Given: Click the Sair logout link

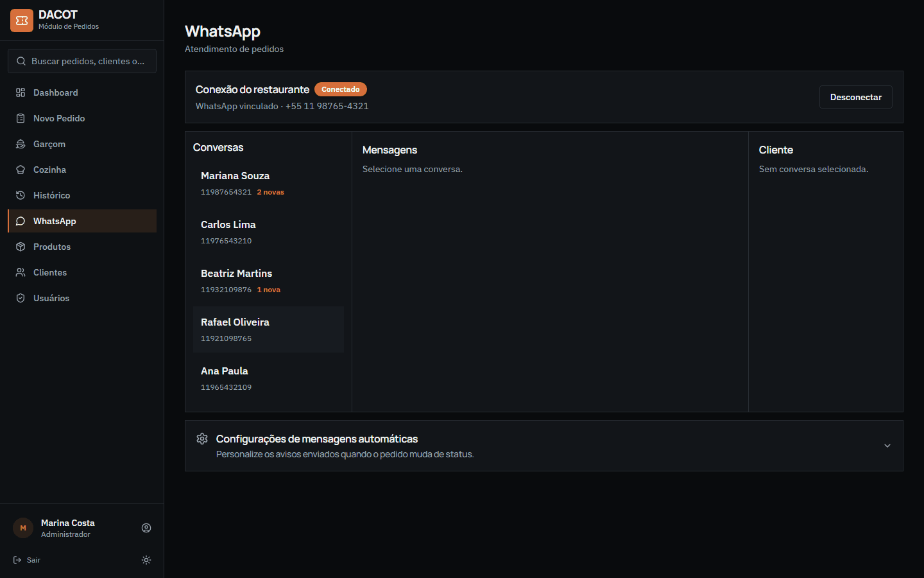Looking at the screenshot, I should pos(27,560).
